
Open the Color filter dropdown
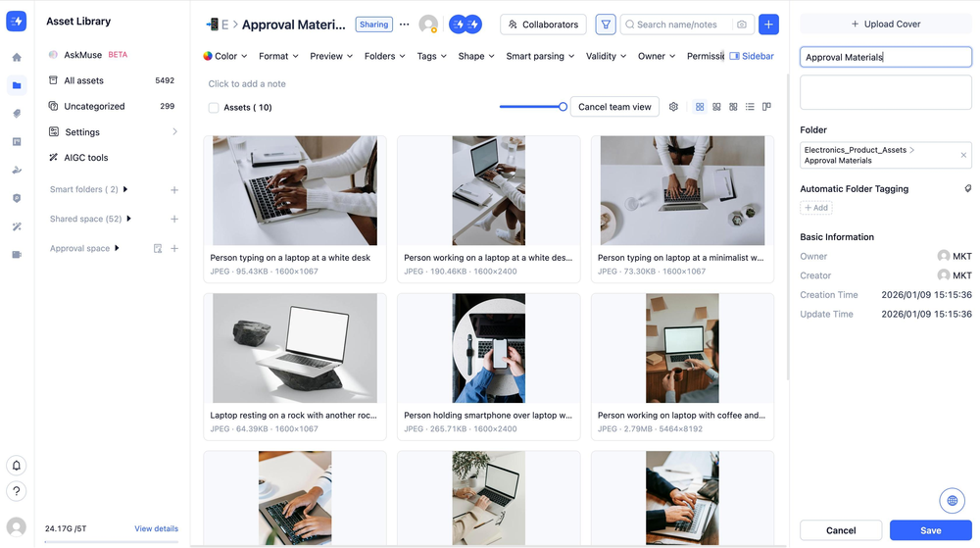pos(225,57)
